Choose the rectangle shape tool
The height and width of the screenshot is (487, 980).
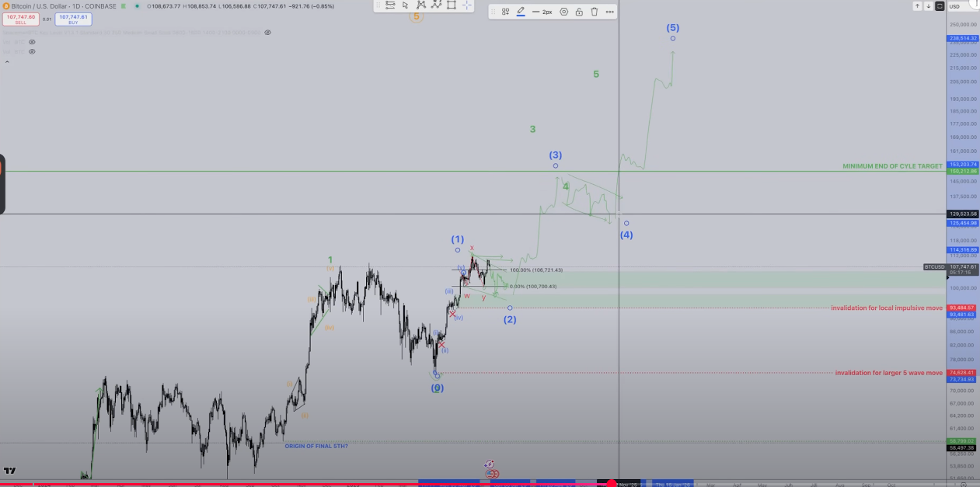coord(451,5)
